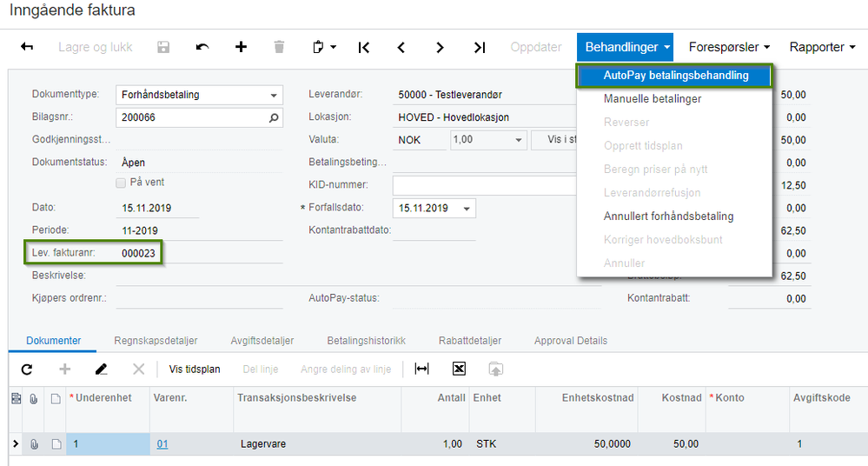Viewport: 868px width, 466px height.
Task: Expand the Dokumenttype dropdown
Action: [x=274, y=96]
